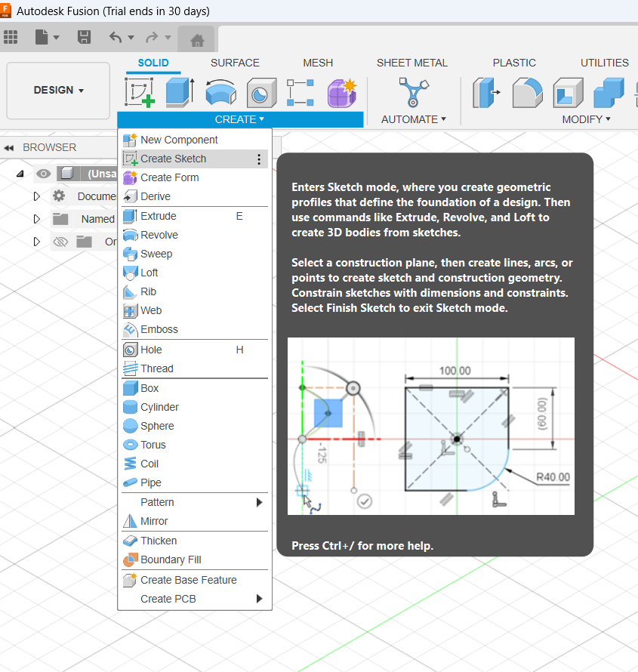Image resolution: width=638 pixels, height=672 pixels.
Task: Click the unsaved component cube icon
Action: 67,173
